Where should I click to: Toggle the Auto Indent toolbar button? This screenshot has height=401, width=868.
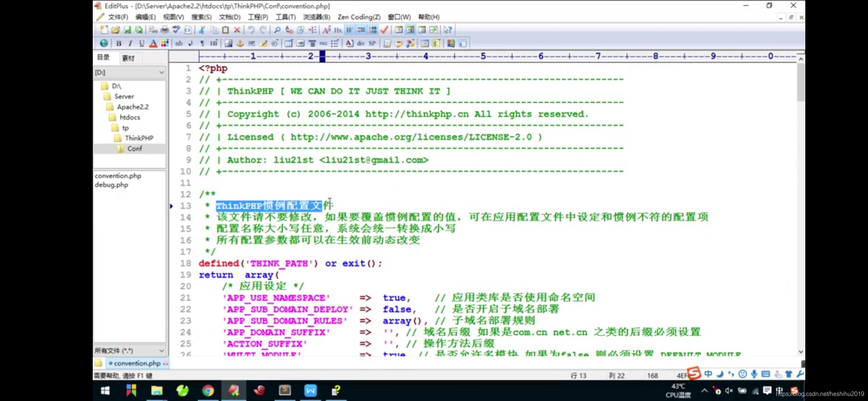(361, 30)
